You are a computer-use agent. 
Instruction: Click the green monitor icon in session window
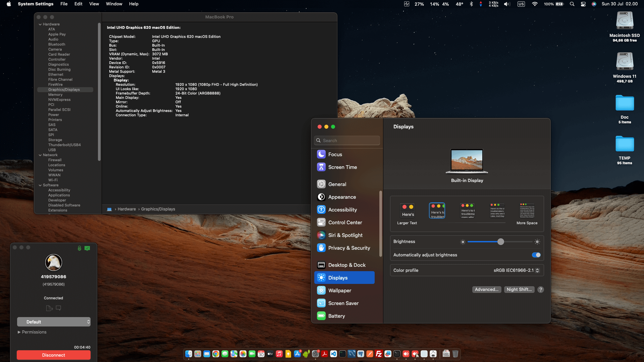pos(87,248)
